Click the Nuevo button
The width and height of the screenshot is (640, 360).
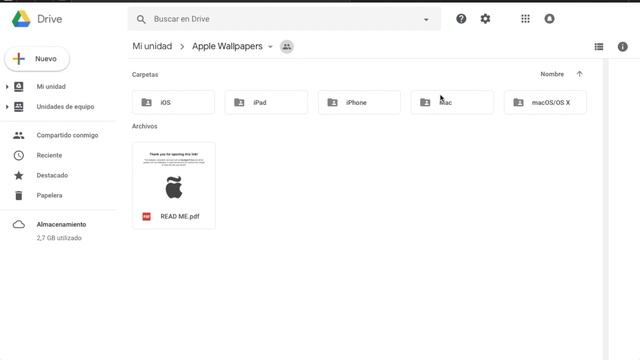(37, 59)
